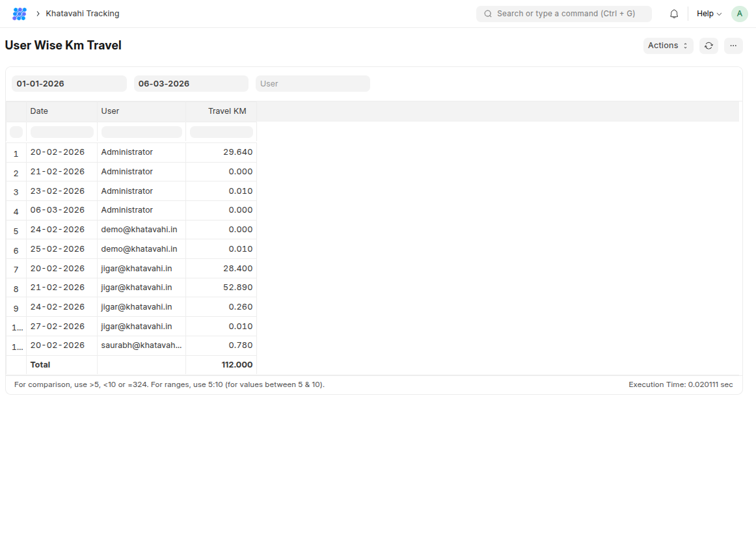This screenshot has height=536, width=756.
Task: Open the Actions dropdown
Action: pos(668,46)
